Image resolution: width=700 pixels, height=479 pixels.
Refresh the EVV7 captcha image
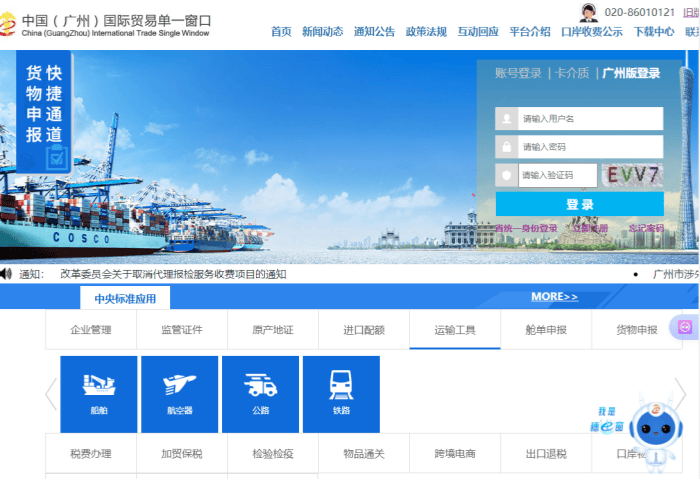point(633,175)
